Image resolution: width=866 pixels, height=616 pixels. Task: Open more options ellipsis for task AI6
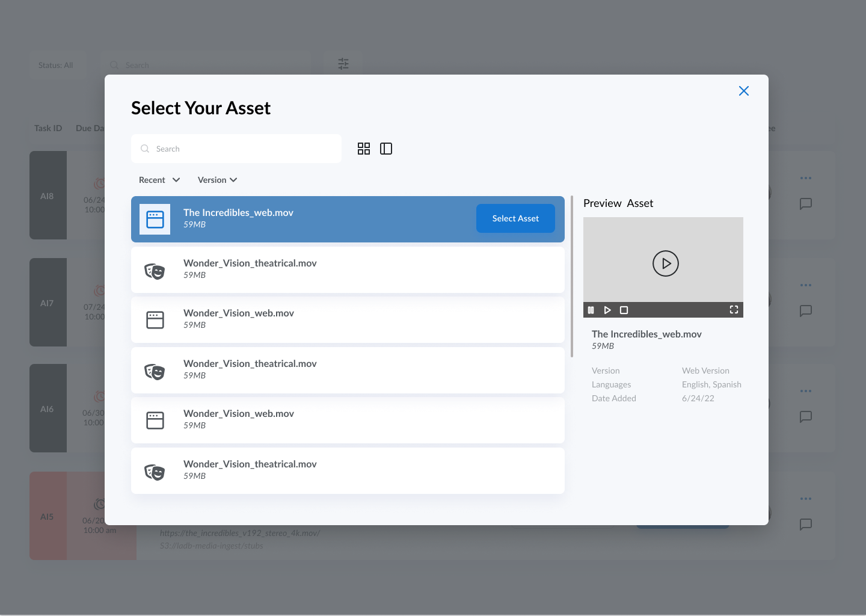click(806, 391)
